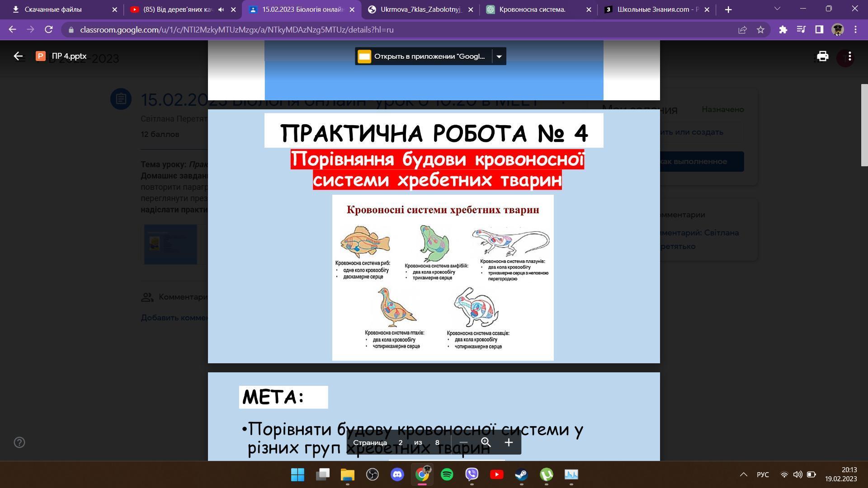Switch to the Кровоносна система tab
This screenshot has height=488, width=868.
click(x=532, y=9)
